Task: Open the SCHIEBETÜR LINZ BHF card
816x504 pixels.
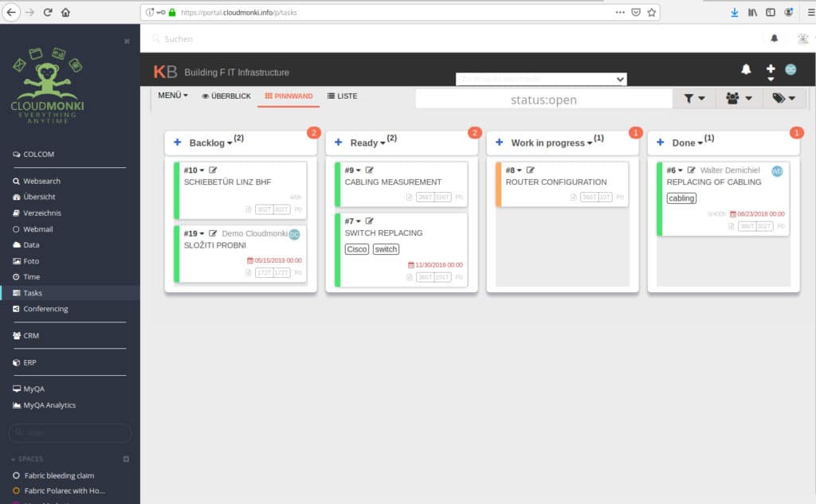Action: [227, 182]
